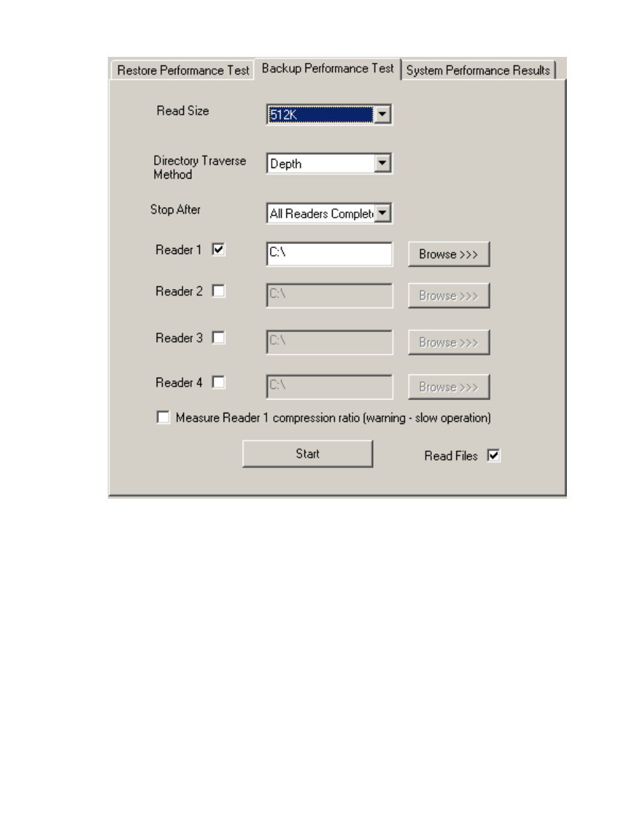Viewport: 631px width, 840px height.
Task: Start the backup performance test
Action: pyautogui.click(x=308, y=454)
